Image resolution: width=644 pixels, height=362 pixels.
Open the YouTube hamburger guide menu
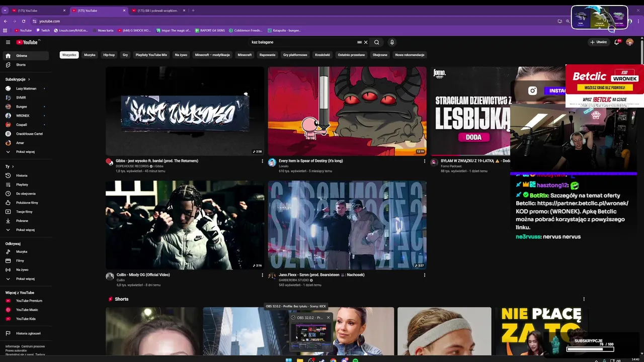8,42
